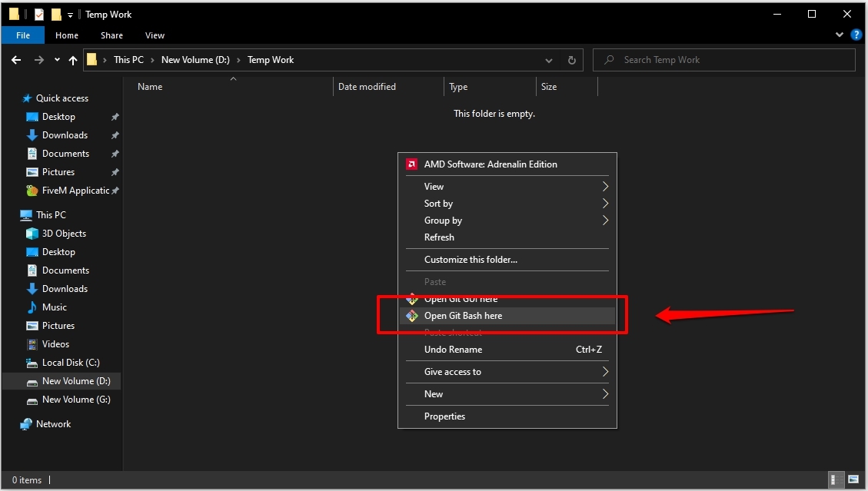868x491 pixels.
Task: Open the Help question mark icon
Action: tap(856, 35)
